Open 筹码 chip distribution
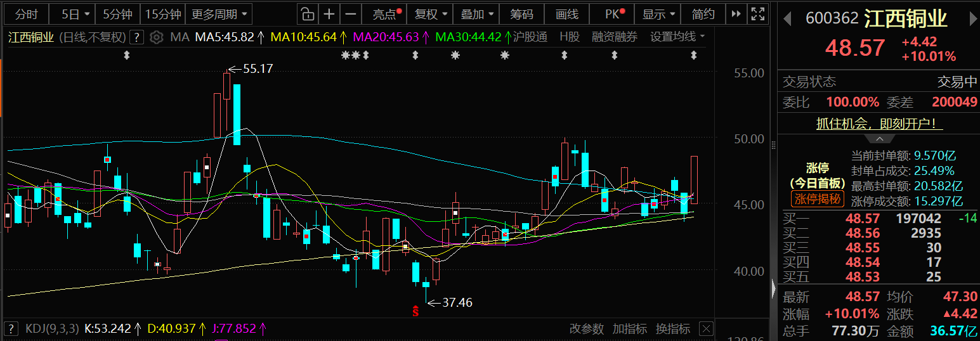This screenshot has width=980, height=341. point(521,14)
